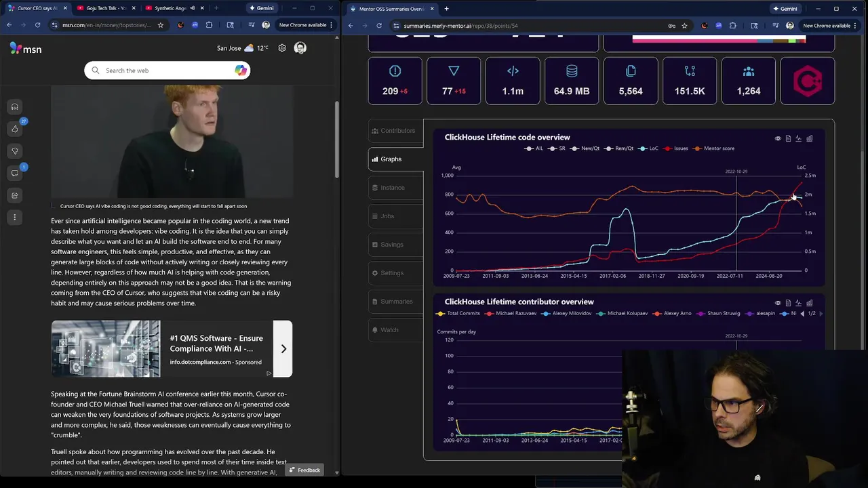This screenshot has height=488, width=868.
Task: Show next legend page arrow in contributor chart
Action: click(x=821, y=313)
